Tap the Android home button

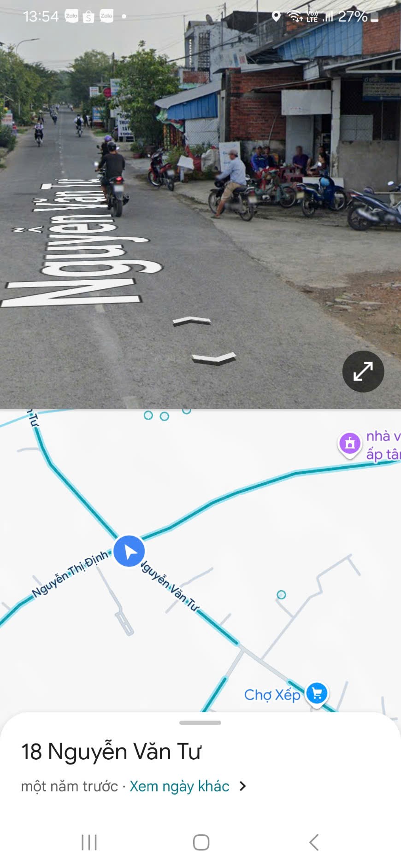[x=201, y=842]
